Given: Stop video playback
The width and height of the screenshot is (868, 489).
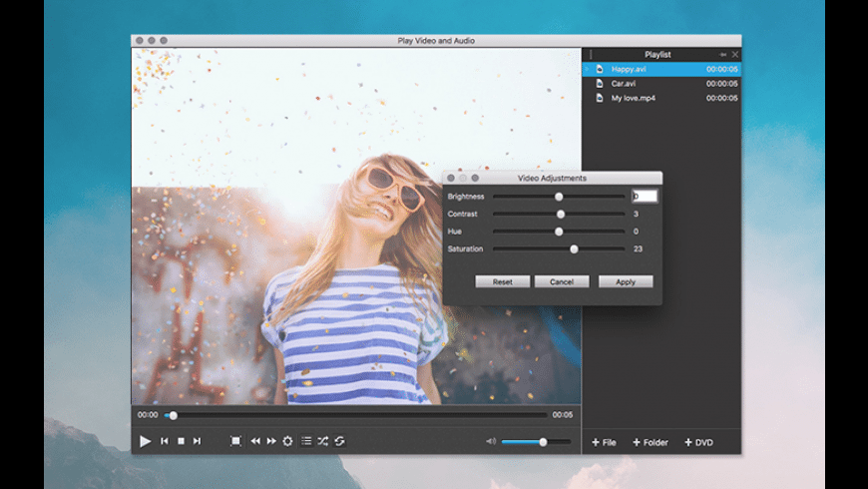Looking at the screenshot, I should tap(181, 441).
